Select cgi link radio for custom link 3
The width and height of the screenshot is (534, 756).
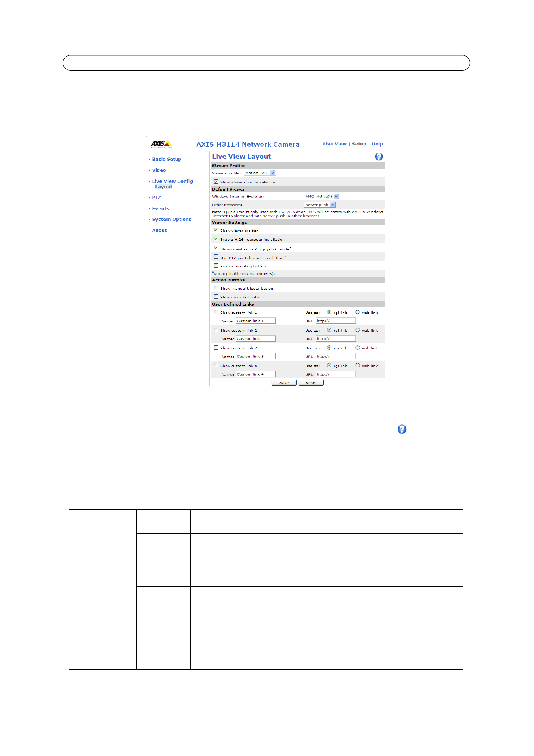tap(329, 348)
